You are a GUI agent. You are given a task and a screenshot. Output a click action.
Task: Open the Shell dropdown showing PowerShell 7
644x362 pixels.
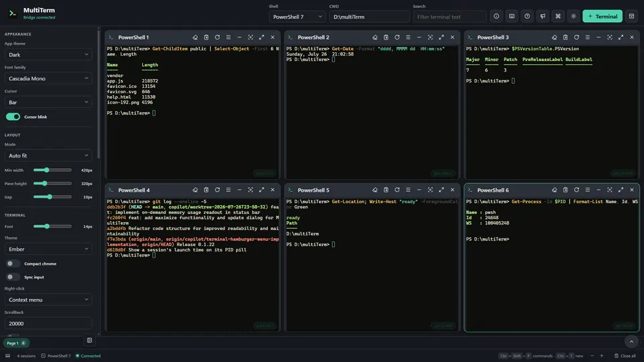click(x=297, y=17)
